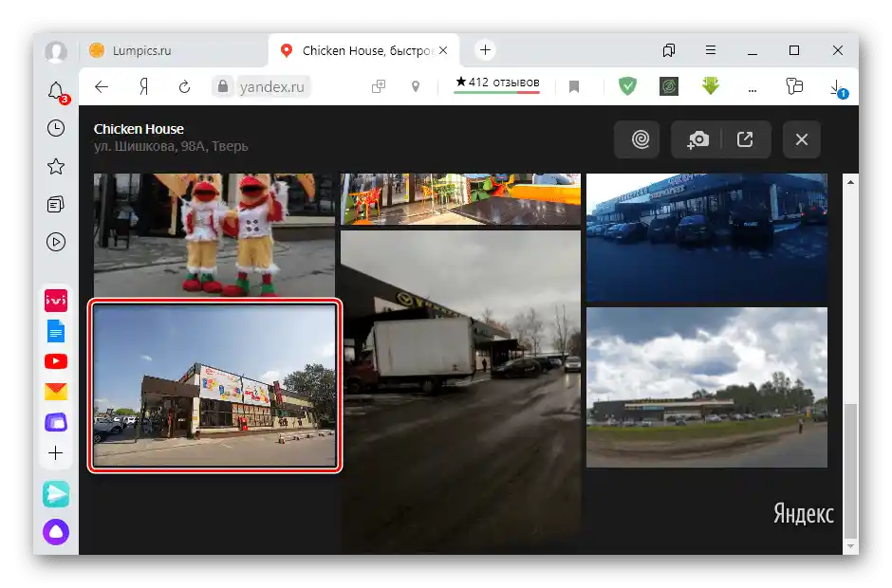Viewport: 892px width, 588px height.
Task: Reload the current page
Action: point(184,87)
